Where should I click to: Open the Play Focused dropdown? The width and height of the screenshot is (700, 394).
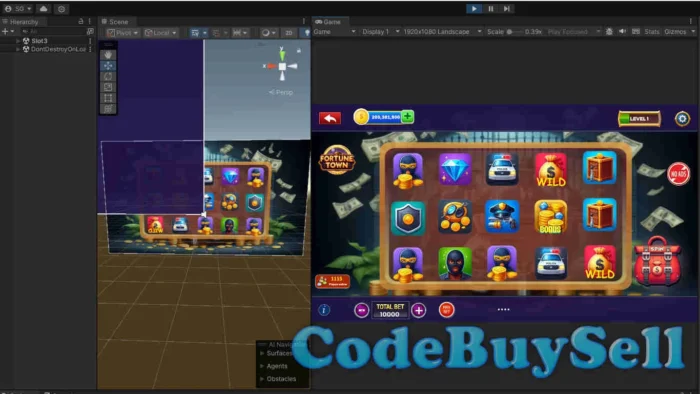[x=574, y=32]
